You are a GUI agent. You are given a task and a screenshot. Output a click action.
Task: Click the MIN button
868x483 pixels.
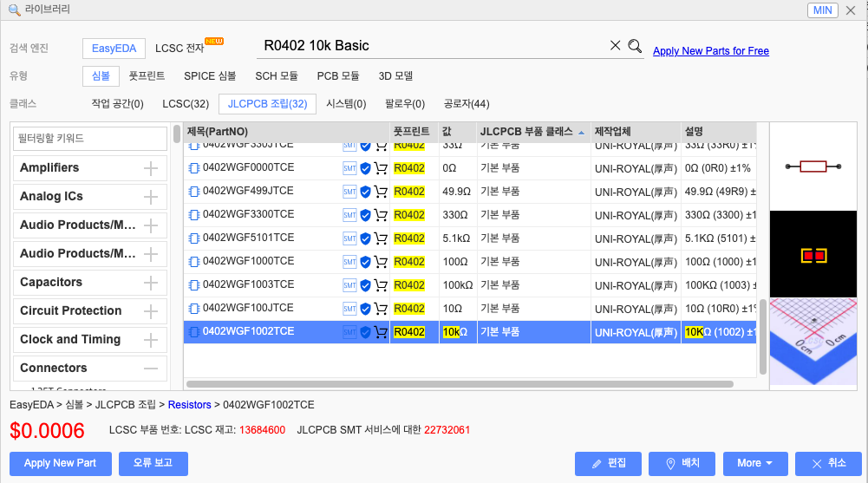coord(823,10)
